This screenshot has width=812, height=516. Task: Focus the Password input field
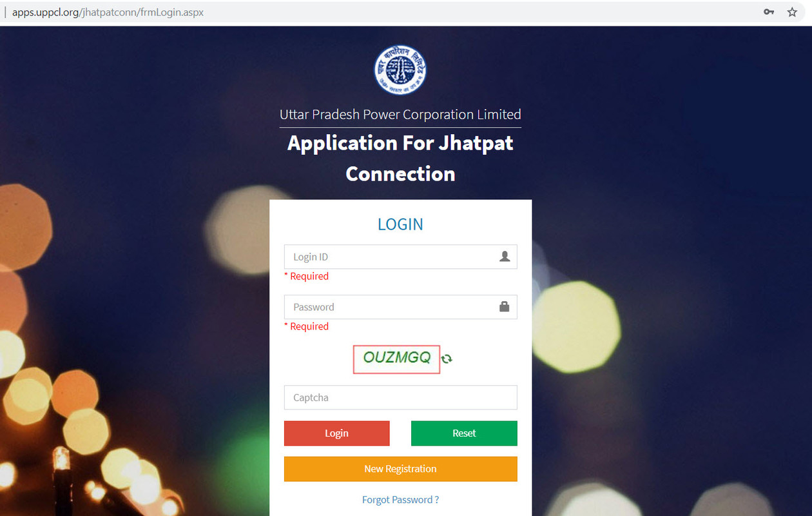coord(400,307)
